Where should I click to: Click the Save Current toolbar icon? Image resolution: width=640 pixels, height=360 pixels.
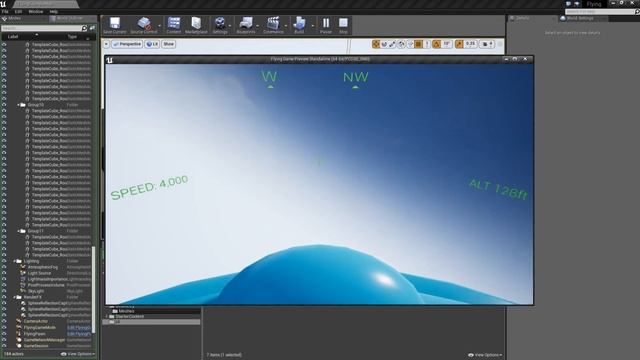[x=115, y=25]
